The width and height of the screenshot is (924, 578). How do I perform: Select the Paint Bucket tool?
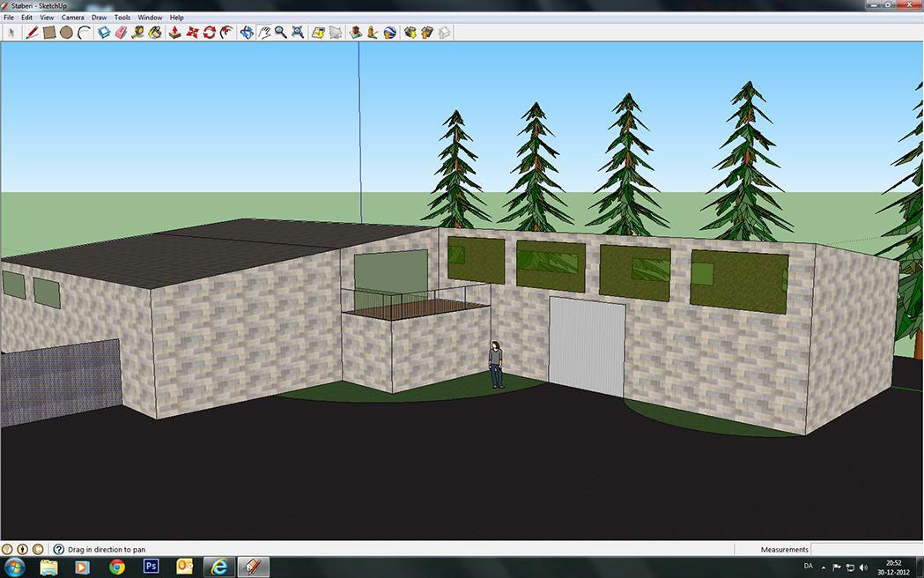point(156,33)
